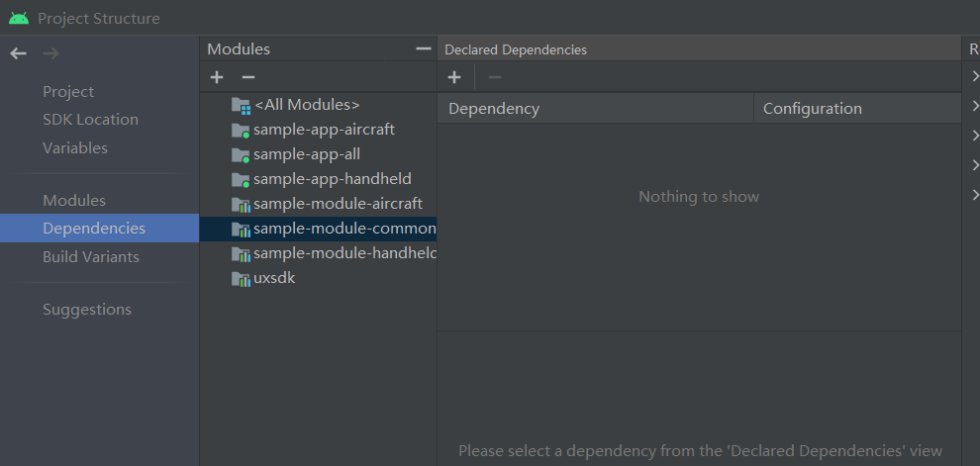Click the back navigation arrow
This screenshot has height=466, width=980.
(18, 53)
